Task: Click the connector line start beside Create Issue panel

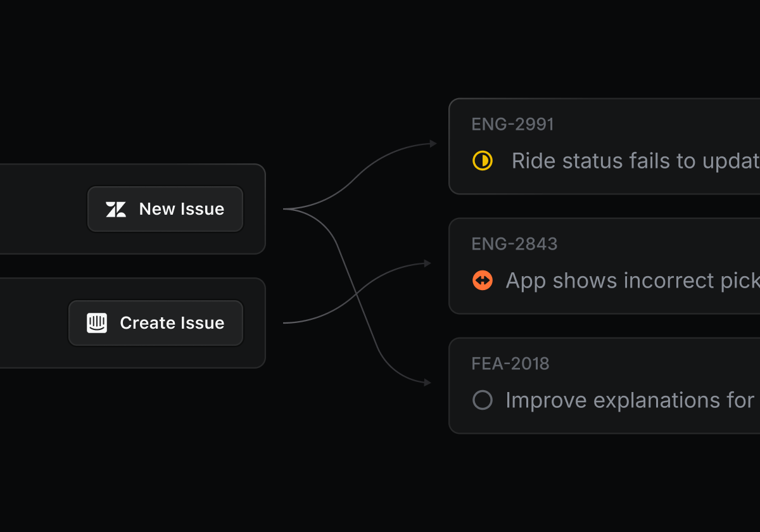Action: [285, 323]
